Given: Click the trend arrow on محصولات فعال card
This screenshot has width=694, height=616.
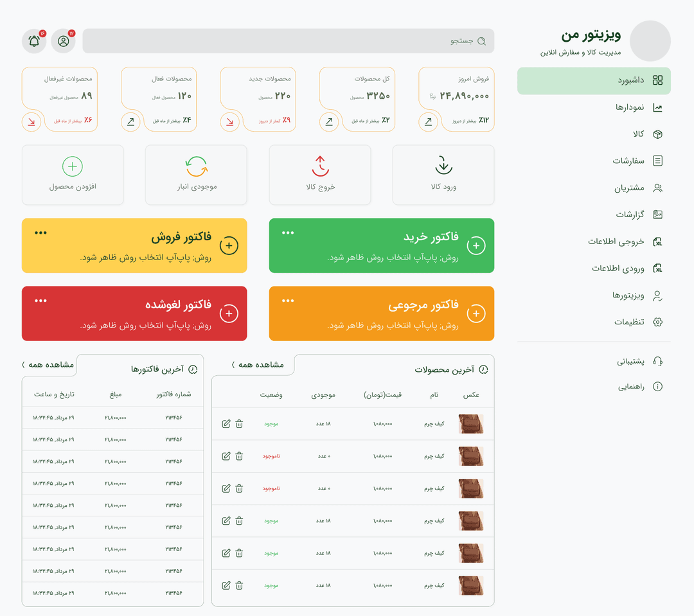Looking at the screenshot, I should click(x=130, y=121).
